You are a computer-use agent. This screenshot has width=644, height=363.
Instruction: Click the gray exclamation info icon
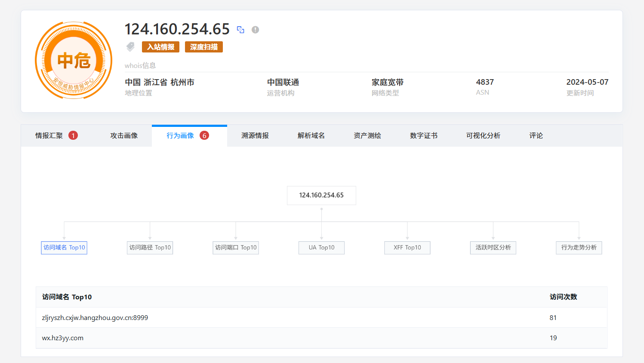coord(255,30)
